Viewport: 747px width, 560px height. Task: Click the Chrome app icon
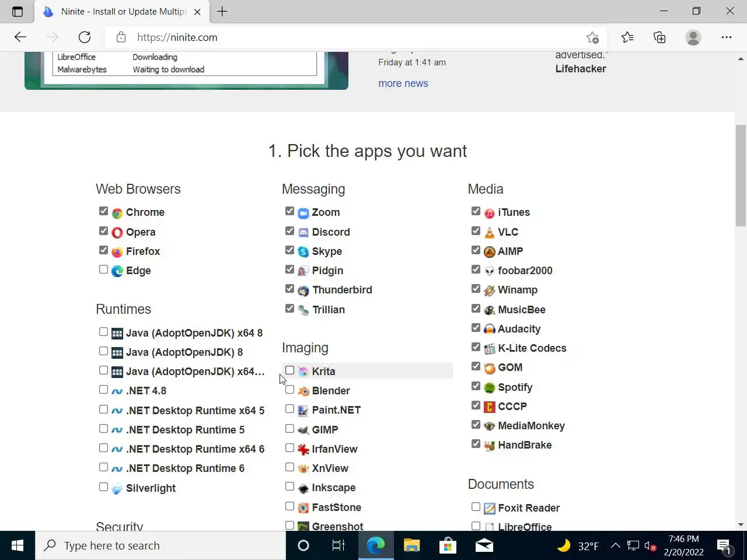(x=117, y=213)
